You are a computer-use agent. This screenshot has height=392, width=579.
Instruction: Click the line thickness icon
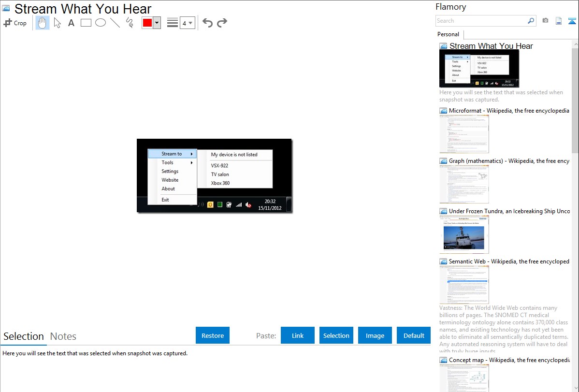[173, 23]
